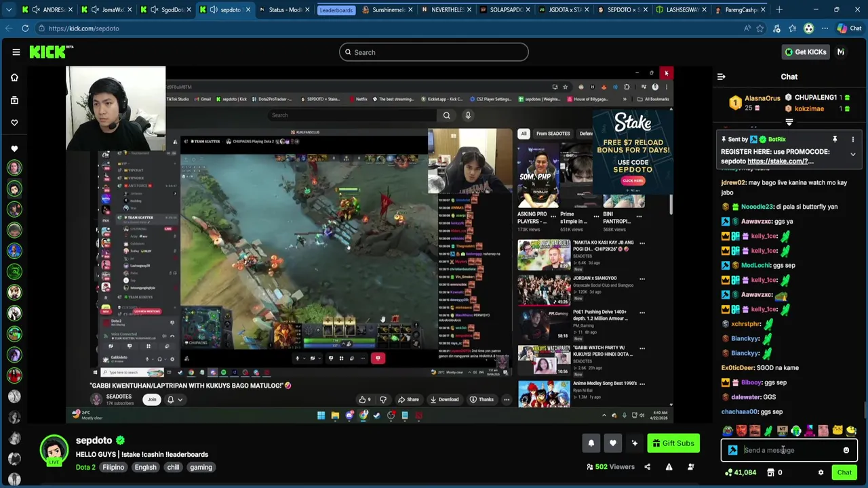Focus the Kick search box
This screenshot has width=868, height=488.
[434, 52]
